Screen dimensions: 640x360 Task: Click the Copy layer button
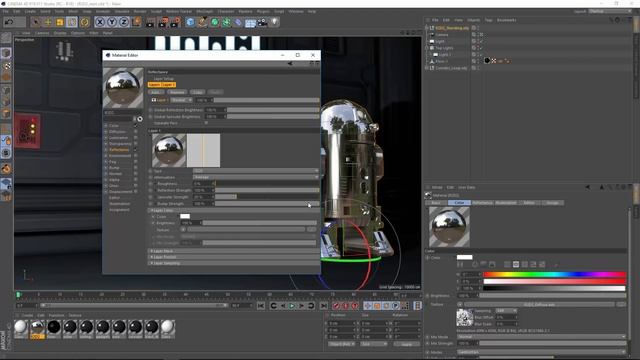(198, 92)
